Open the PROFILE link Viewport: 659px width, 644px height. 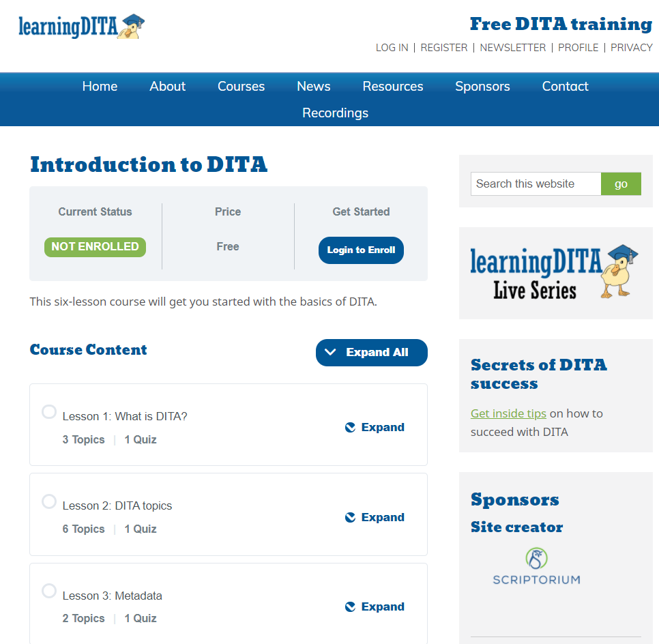[579, 48]
